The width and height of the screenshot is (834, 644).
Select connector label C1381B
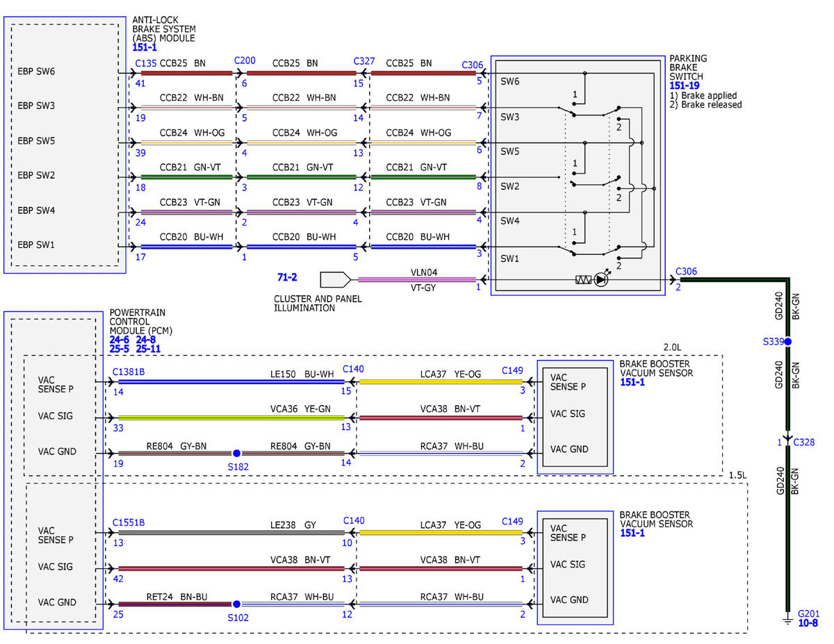click(x=129, y=372)
